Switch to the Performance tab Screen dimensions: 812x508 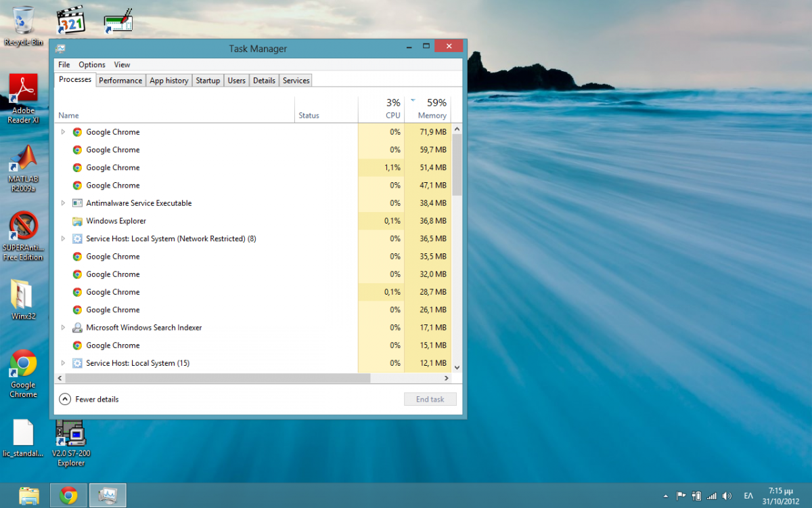click(120, 81)
